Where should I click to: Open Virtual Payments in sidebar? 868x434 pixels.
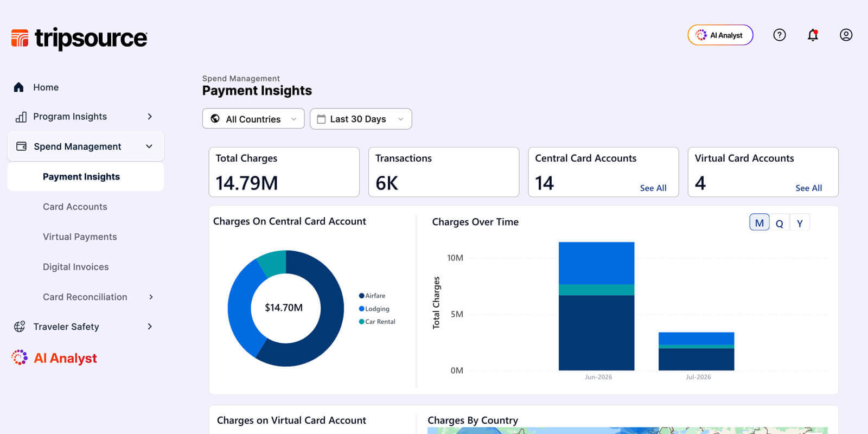point(80,237)
